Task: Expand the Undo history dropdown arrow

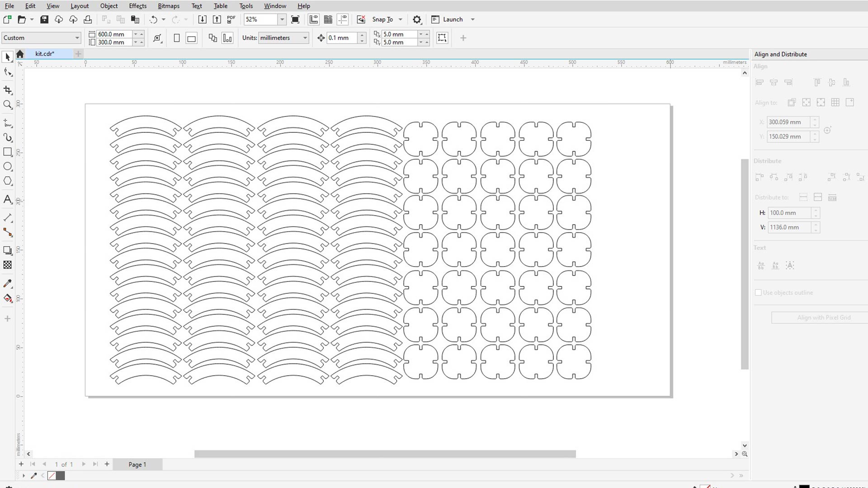Action: click(164, 19)
